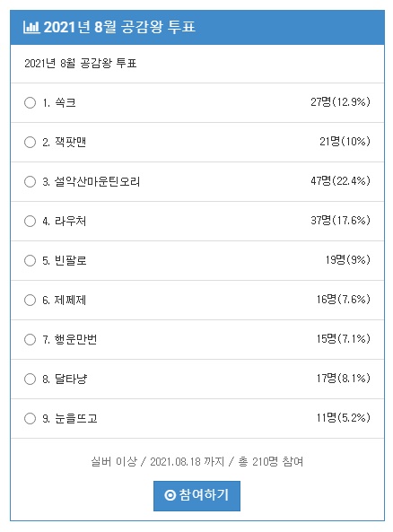
Task: Choose the 7. 행운만번 option
Action: [30, 340]
